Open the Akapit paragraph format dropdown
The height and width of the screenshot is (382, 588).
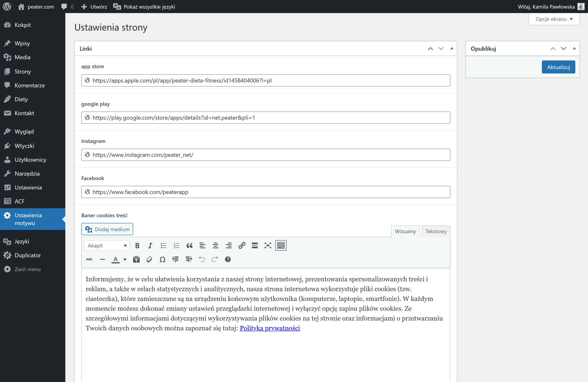(107, 245)
